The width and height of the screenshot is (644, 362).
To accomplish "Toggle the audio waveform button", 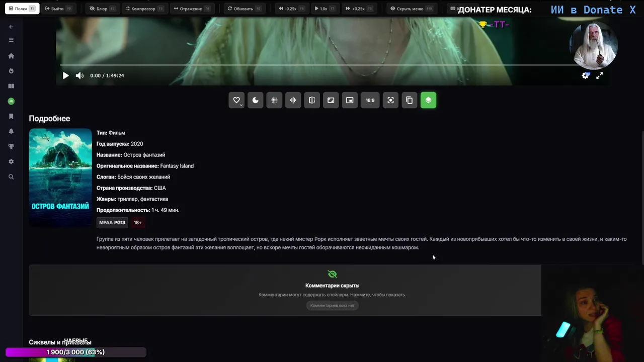I will coord(293,100).
